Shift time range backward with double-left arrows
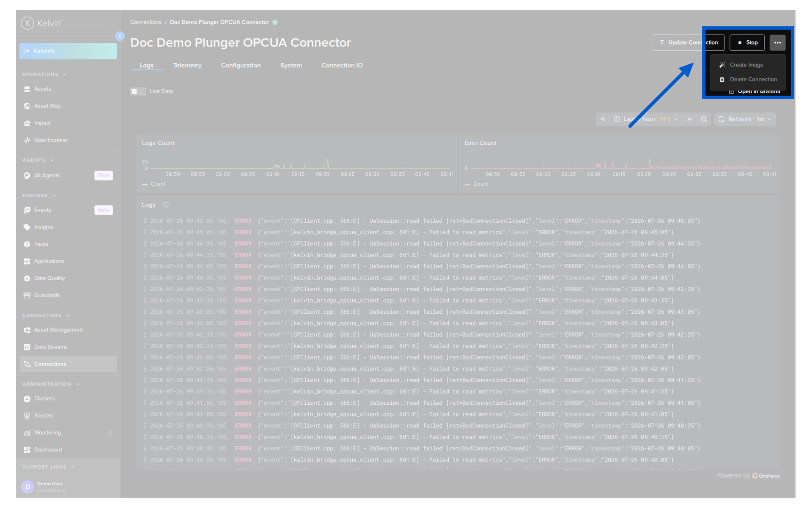The width and height of the screenshot is (812, 508). pos(603,119)
